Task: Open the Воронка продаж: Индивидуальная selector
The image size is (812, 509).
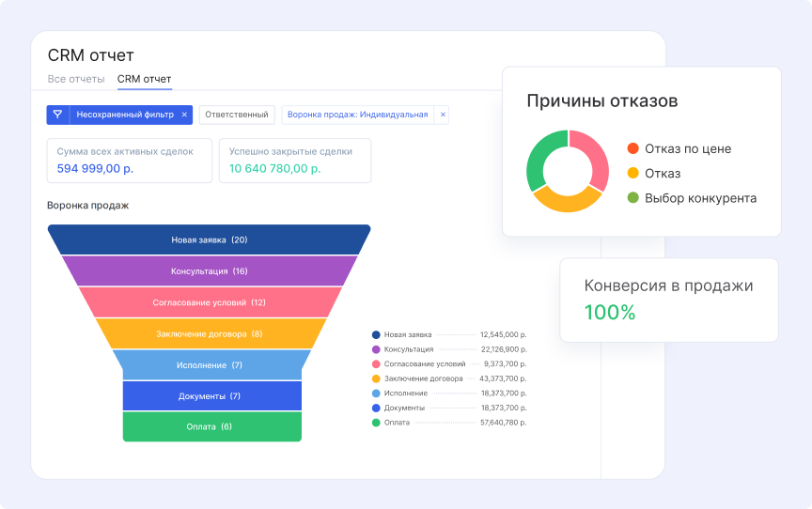Action: 357,115
